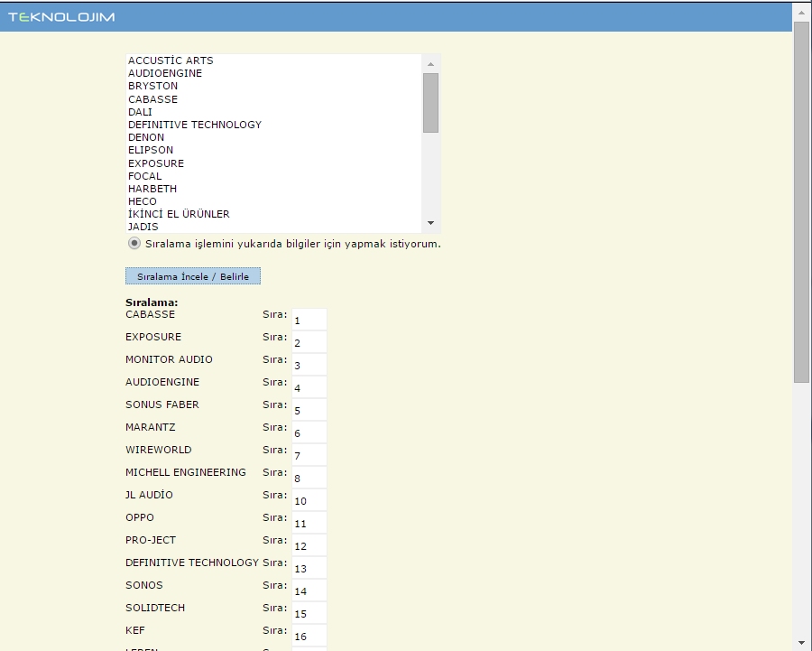Click the Sıra field for JL AUDİO
Image resolution: width=812 pixels, height=651 pixels.
(309, 499)
